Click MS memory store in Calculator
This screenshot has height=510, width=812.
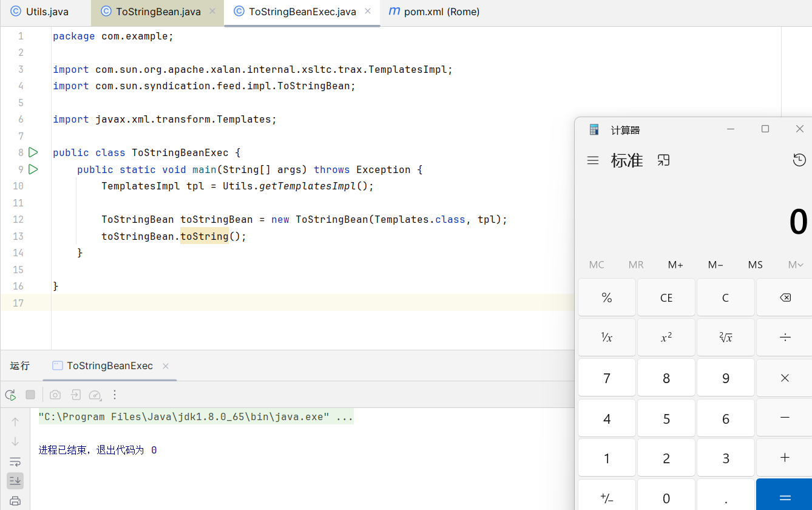[x=756, y=265]
